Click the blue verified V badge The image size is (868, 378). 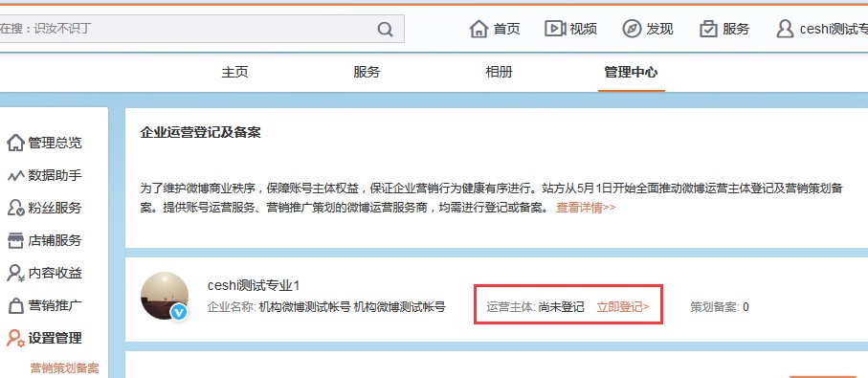(x=179, y=312)
